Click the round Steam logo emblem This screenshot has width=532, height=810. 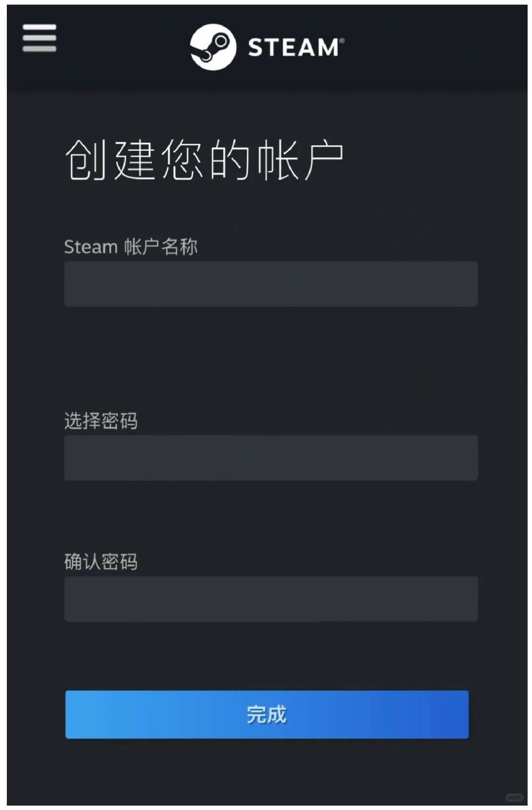click(213, 47)
